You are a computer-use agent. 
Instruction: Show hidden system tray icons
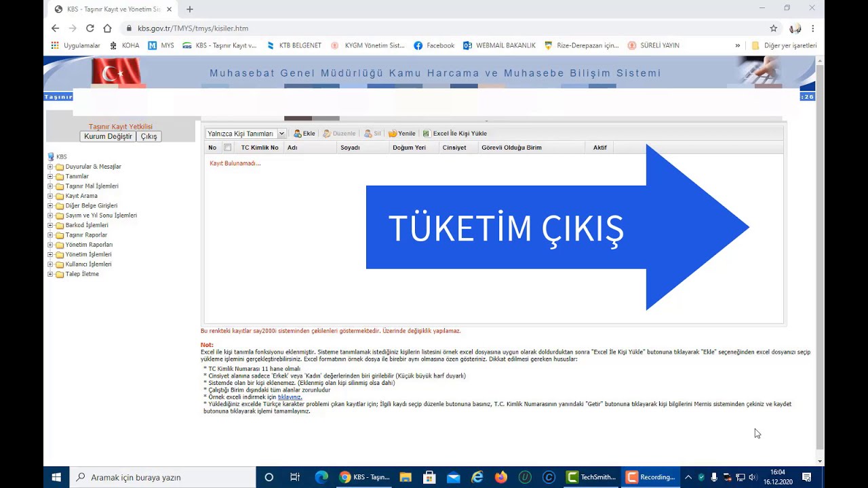(x=688, y=477)
